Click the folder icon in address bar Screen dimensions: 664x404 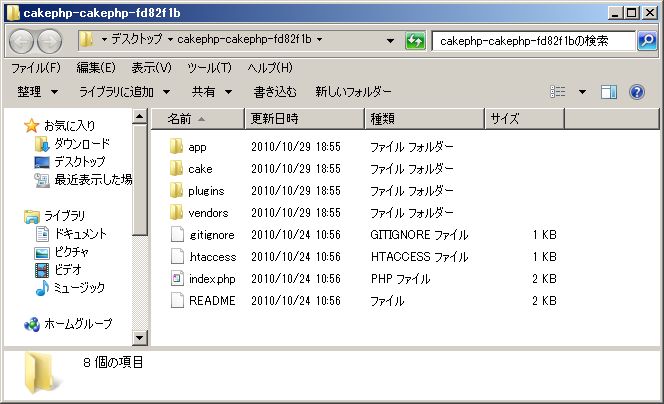(86, 39)
